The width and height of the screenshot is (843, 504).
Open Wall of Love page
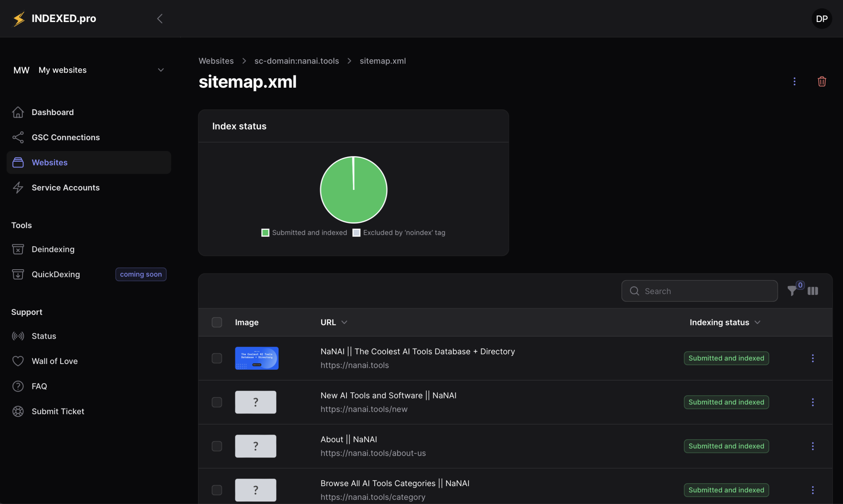click(x=89, y=361)
